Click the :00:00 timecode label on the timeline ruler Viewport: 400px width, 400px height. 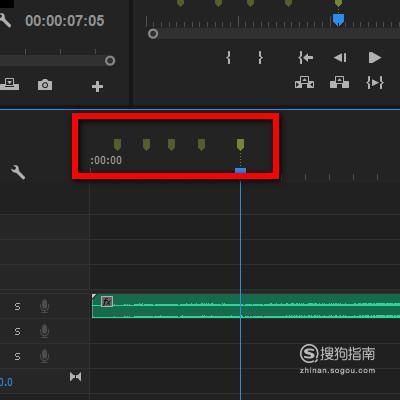tap(106, 160)
